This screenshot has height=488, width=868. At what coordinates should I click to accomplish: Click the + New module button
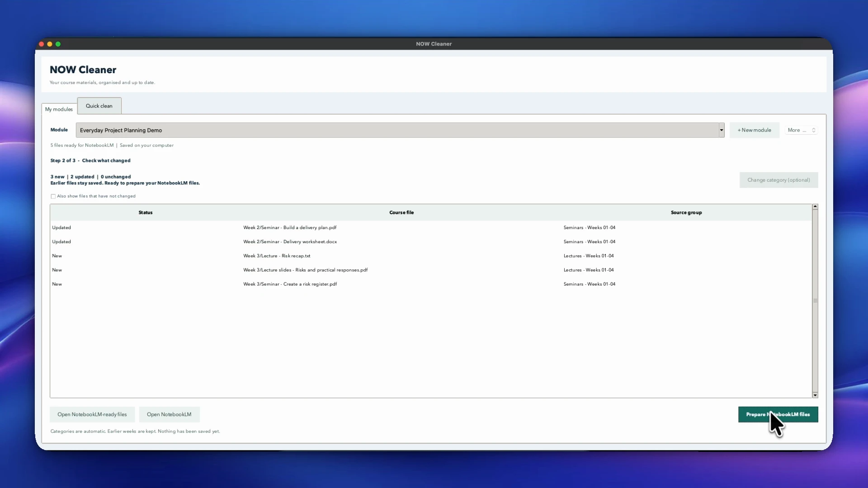coord(755,130)
